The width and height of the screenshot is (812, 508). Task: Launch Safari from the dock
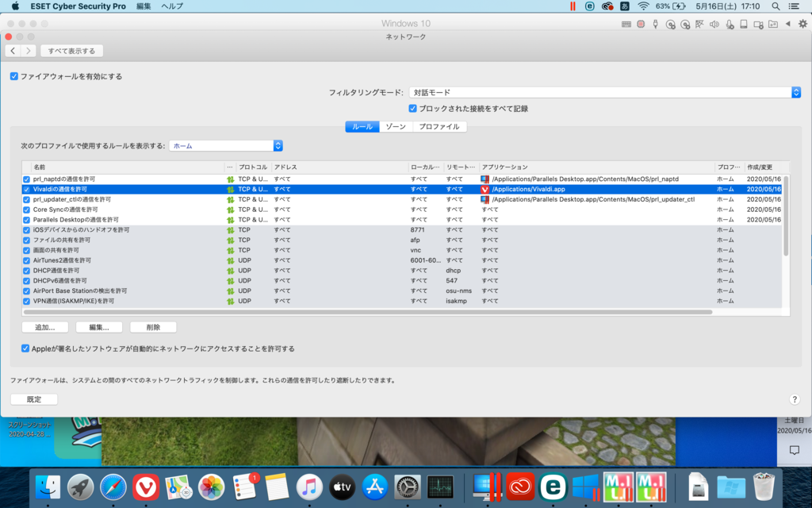coord(113,486)
